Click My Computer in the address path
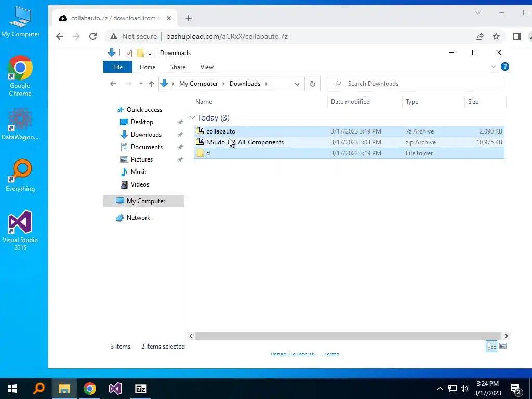The image size is (532, 399). point(198,84)
